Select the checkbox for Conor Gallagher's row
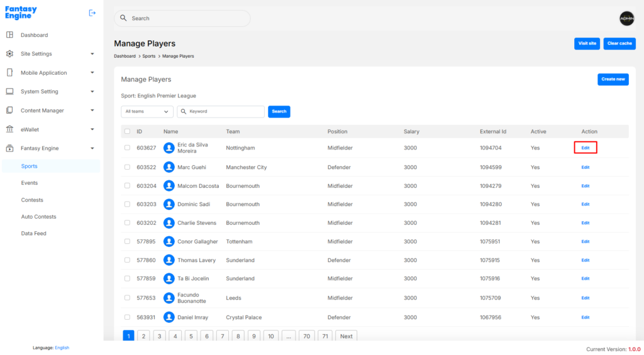 click(x=127, y=241)
